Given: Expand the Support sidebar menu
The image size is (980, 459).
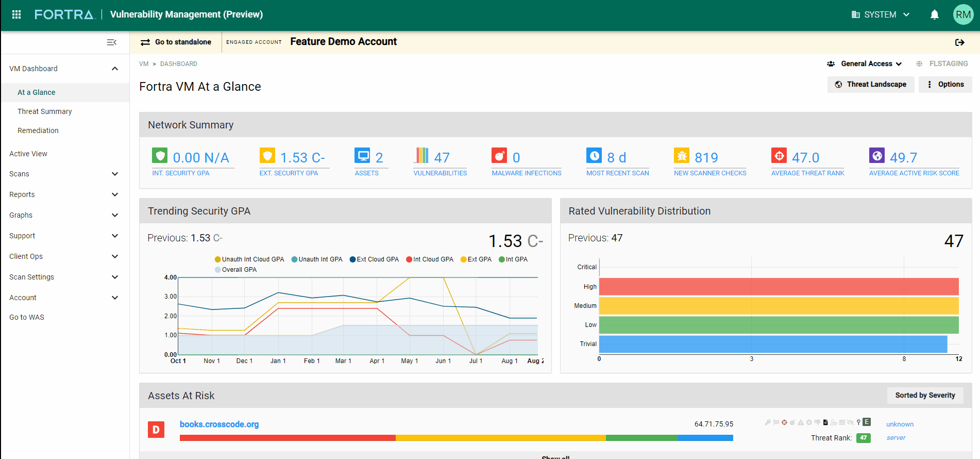Looking at the screenshot, I should pos(115,236).
